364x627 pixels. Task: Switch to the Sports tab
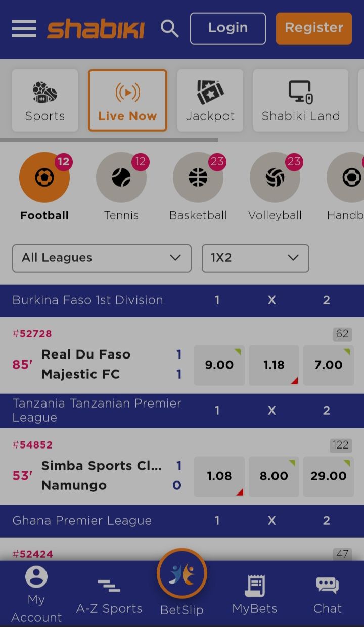pyautogui.click(x=45, y=101)
